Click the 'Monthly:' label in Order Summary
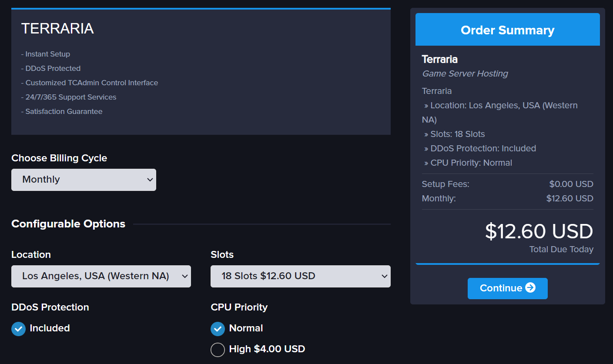Image resolution: width=613 pixels, height=364 pixels. [x=439, y=198]
